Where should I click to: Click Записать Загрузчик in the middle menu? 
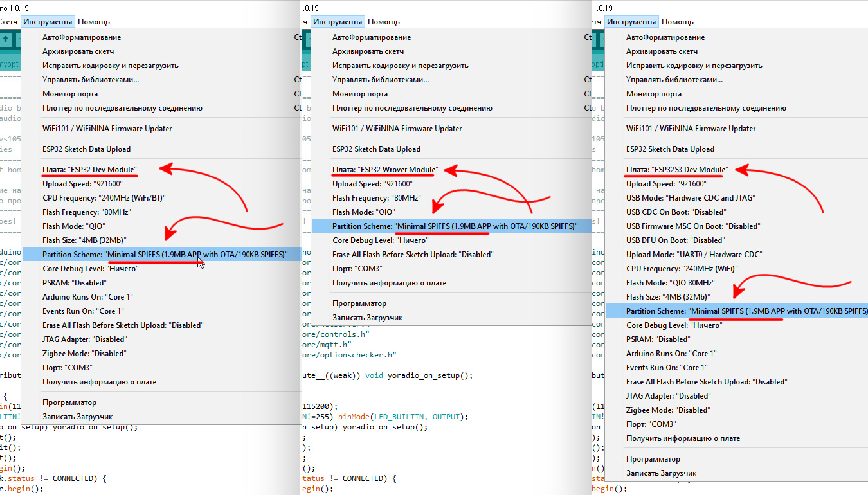pyautogui.click(x=367, y=318)
